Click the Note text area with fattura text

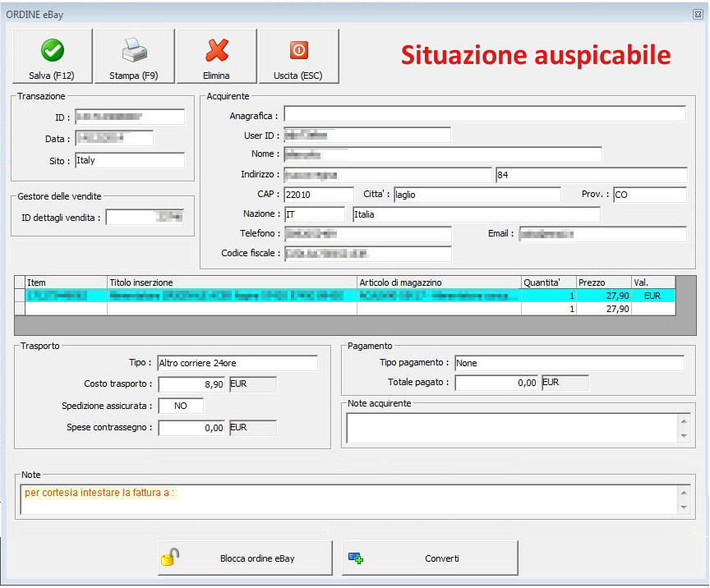click(348, 500)
